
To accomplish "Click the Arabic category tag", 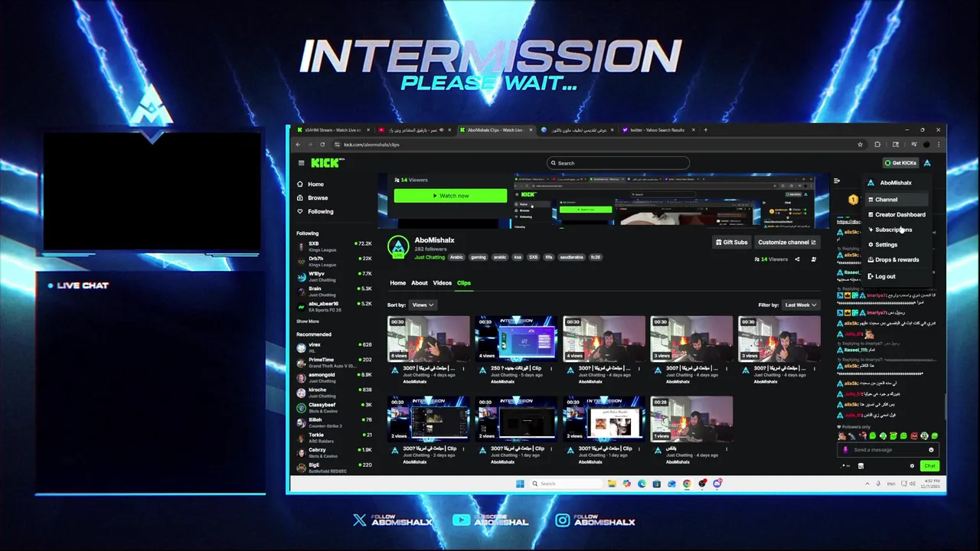I will (x=456, y=257).
